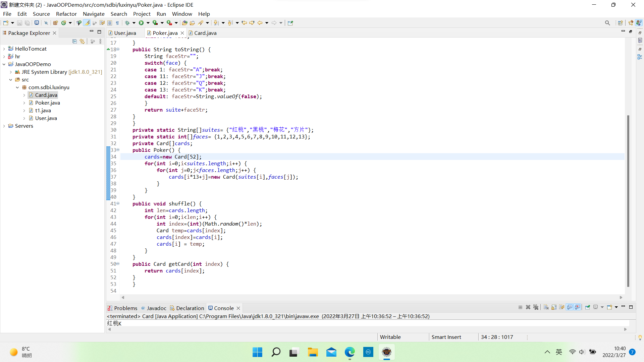This screenshot has height=362, width=644.
Task: Open the Problems view tab
Action: coord(125,308)
